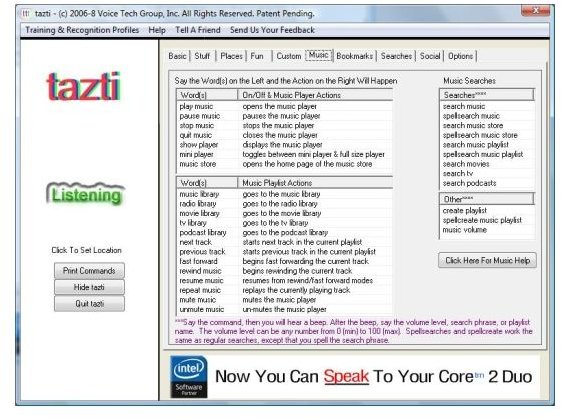
Task: Select the 'stop music' command row
Action: [x=285, y=126]
